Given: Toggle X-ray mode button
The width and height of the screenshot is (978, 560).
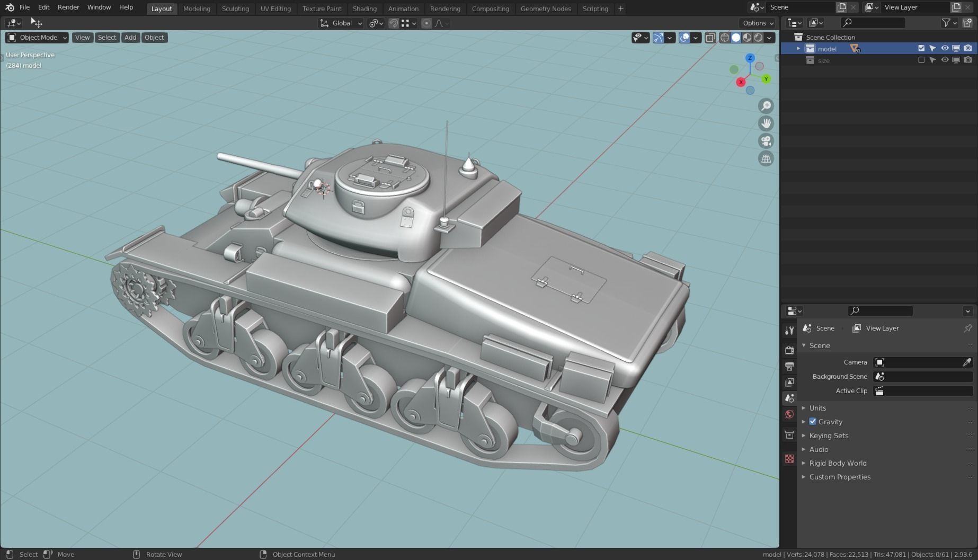Looking at the screenshot, I should coord(710,38).
